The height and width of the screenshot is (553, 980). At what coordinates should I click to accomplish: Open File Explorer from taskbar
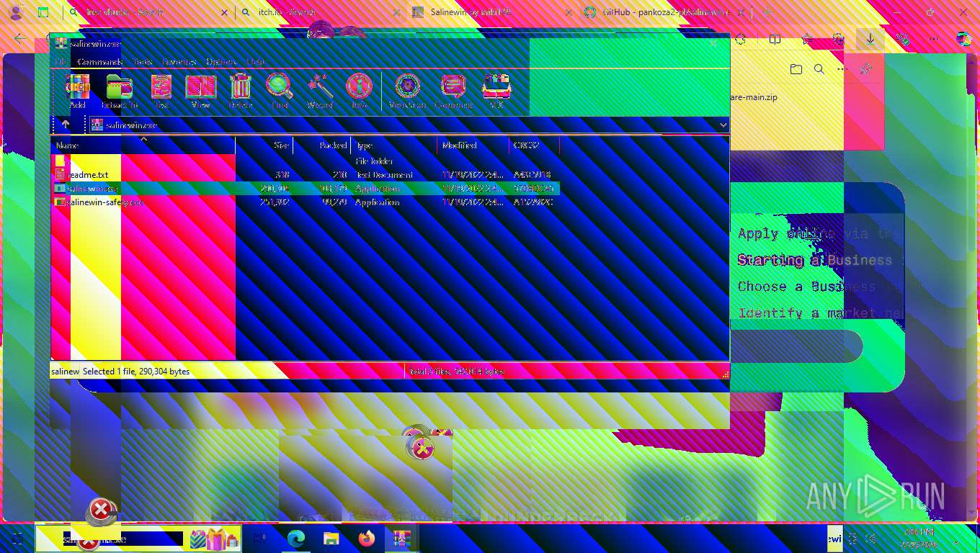pos(331,538)
